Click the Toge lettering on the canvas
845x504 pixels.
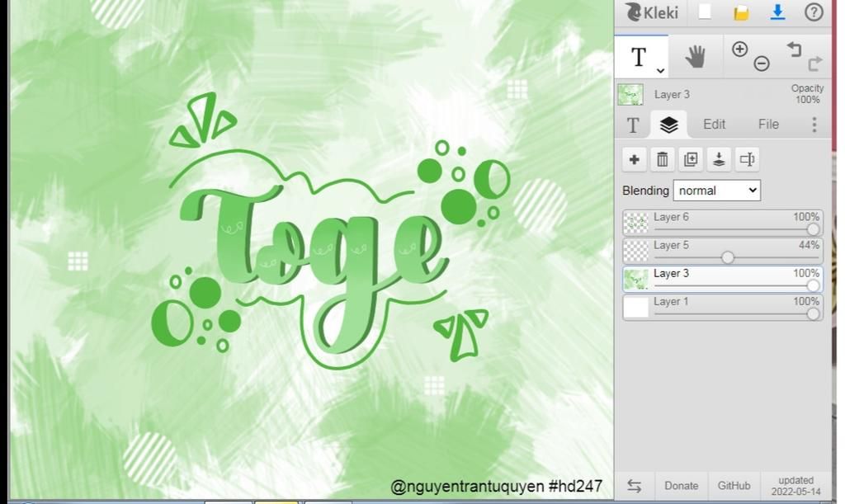pos(313,269)
